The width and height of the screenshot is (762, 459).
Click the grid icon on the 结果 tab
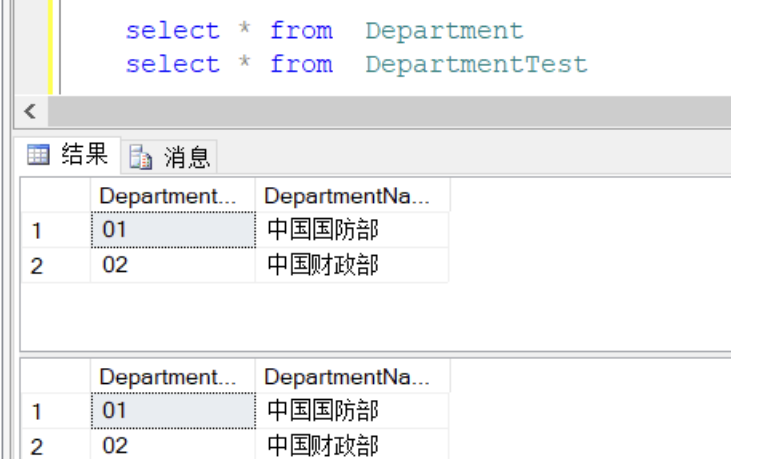pos(38,155)
